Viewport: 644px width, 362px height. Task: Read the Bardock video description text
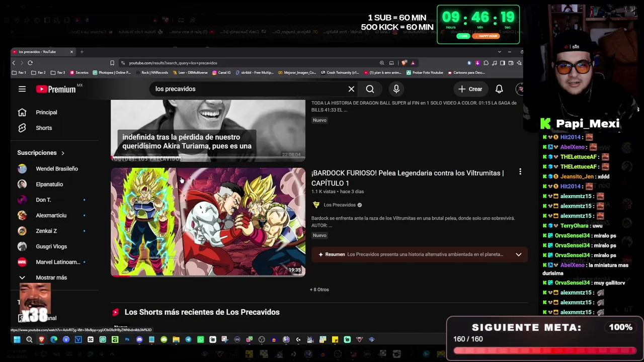413,222
